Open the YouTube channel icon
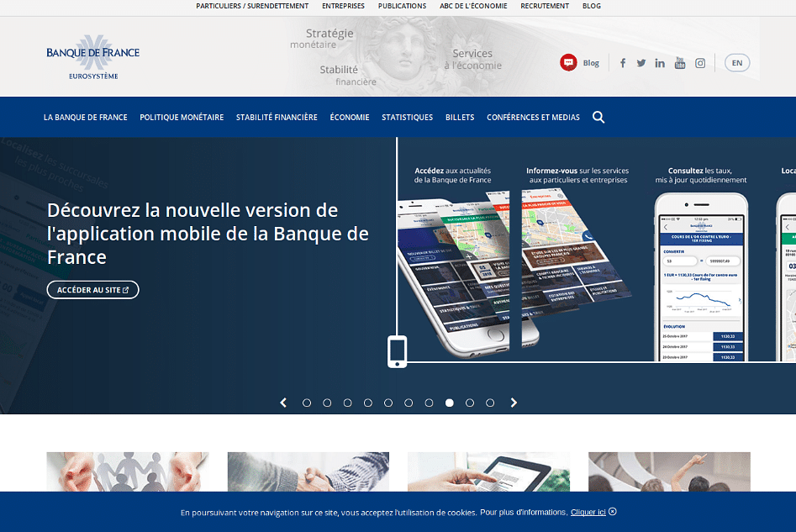This screenshot has height=532, width=796. [680, 63]
